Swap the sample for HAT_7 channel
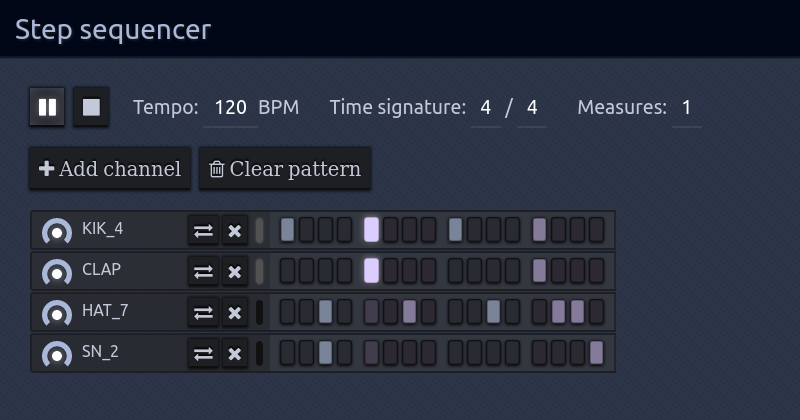Screen dimensions: 800x420 [x=203, y=313]
